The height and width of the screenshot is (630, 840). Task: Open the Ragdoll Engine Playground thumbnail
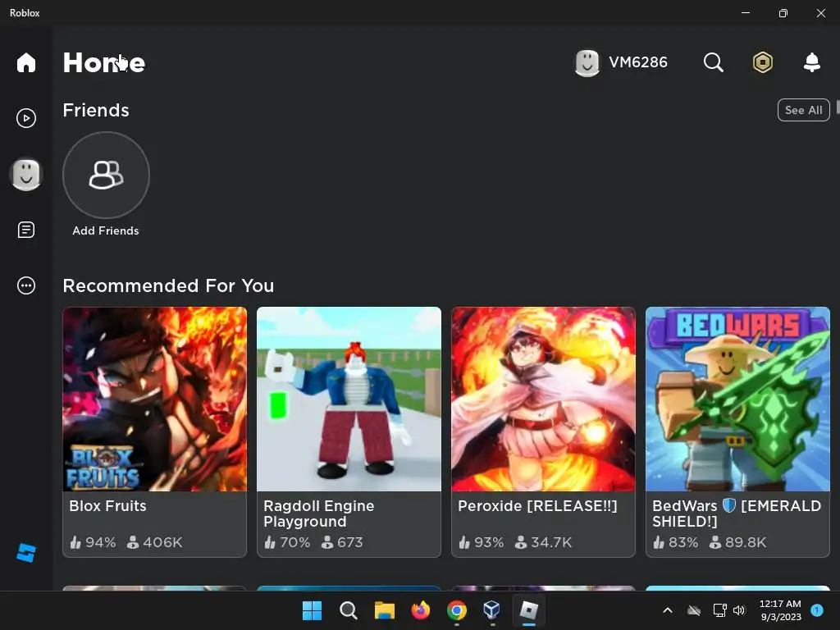(349, 399)
